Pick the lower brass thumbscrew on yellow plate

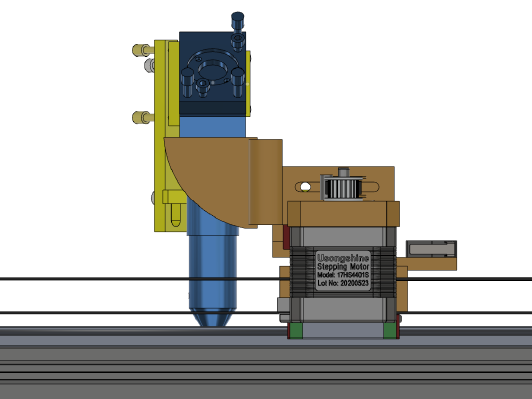point(143,117)
